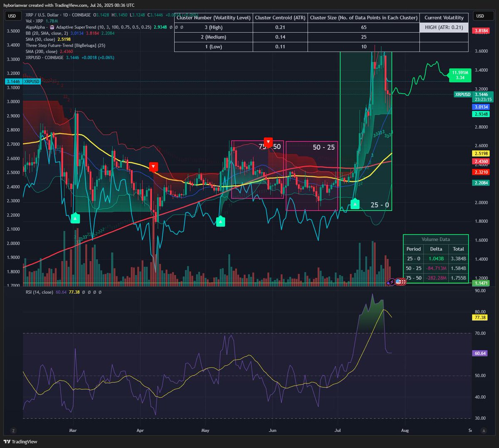Click the green buy arrow near March
This screenshot has height=448, width=499.
point(75,218)
